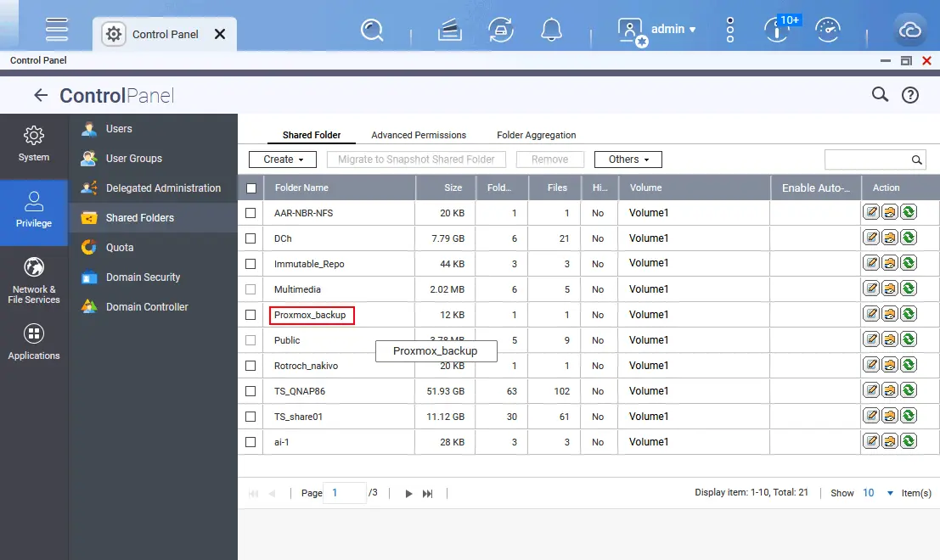940x560 pixels.
Task: Expand the admin account dropdown
Action: (x=674, y=29)
